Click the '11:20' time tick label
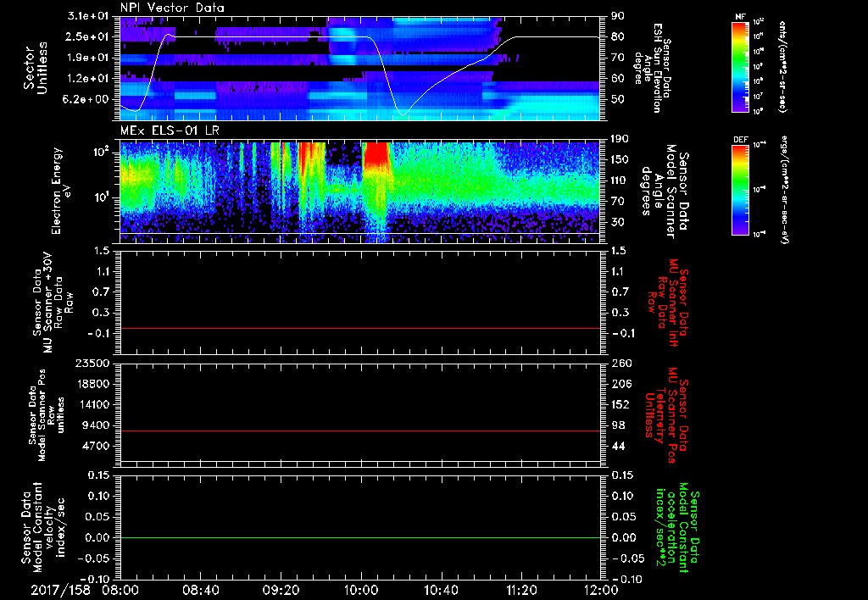This screenshot has height=600, width=868. [521, 590]
